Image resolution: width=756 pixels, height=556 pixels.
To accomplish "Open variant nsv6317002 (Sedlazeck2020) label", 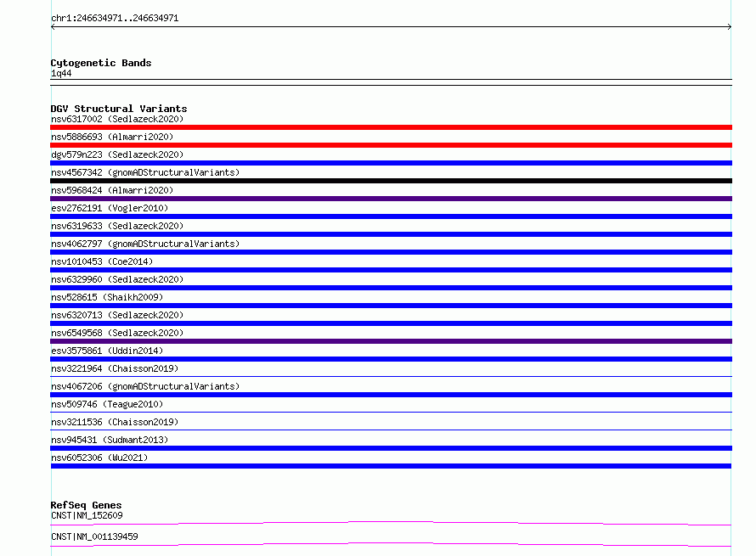I will pyautogui.click(x=117, y=119).
